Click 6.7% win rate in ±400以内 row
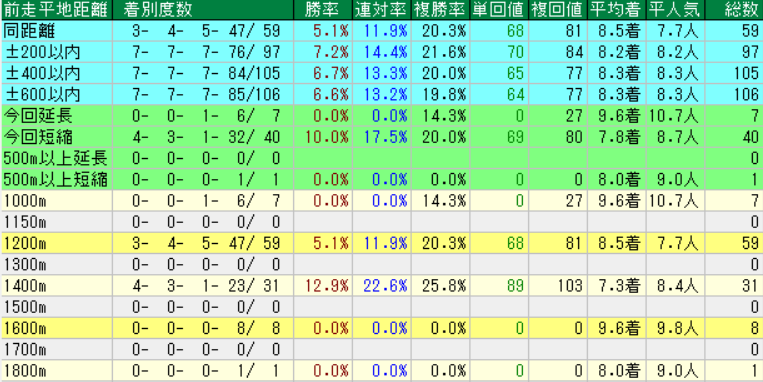Screen dimensions: 763x382 (x=331, y=73)
